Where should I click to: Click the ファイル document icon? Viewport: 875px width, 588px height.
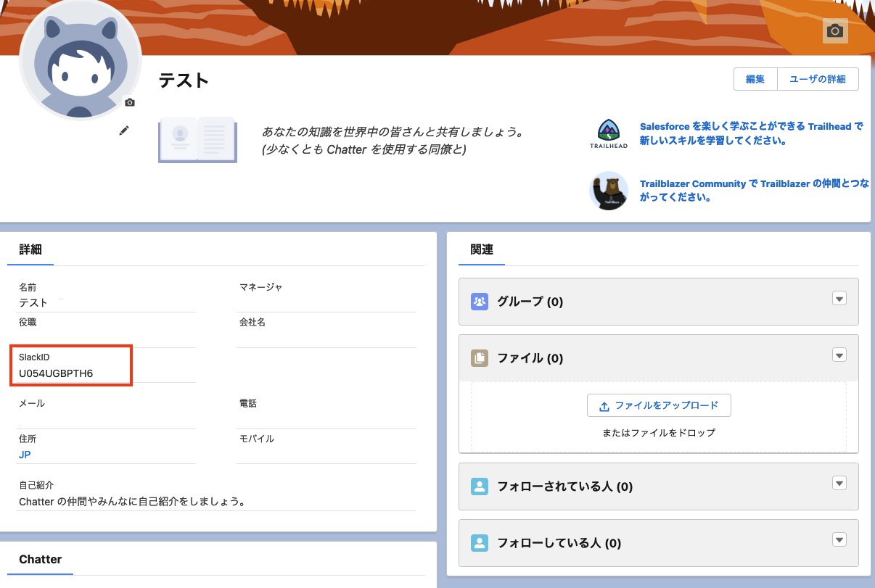pyautogui.click(x=480, y=357)
